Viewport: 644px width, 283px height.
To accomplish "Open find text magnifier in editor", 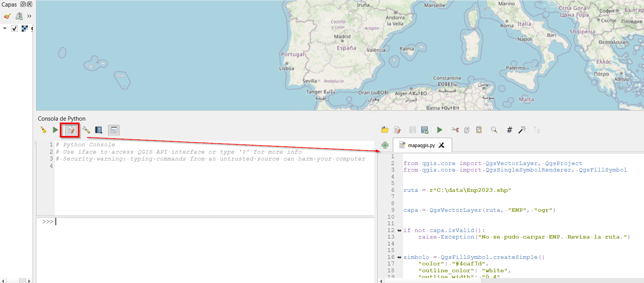I will coord(494,130).
